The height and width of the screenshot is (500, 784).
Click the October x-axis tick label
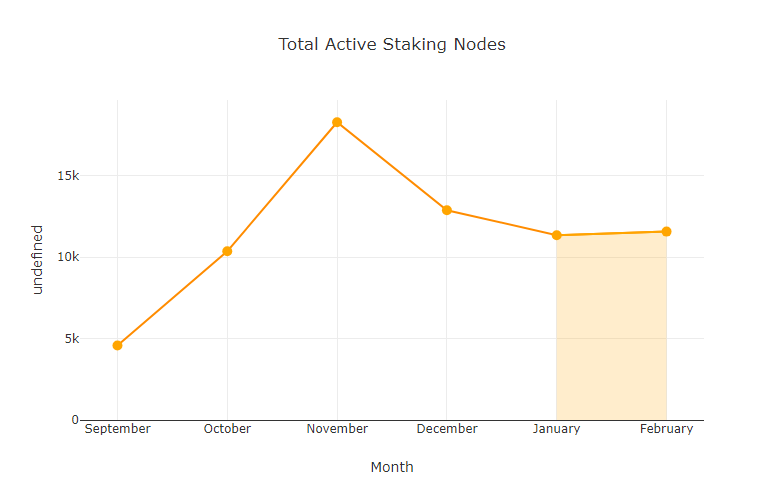click(227, 429)
